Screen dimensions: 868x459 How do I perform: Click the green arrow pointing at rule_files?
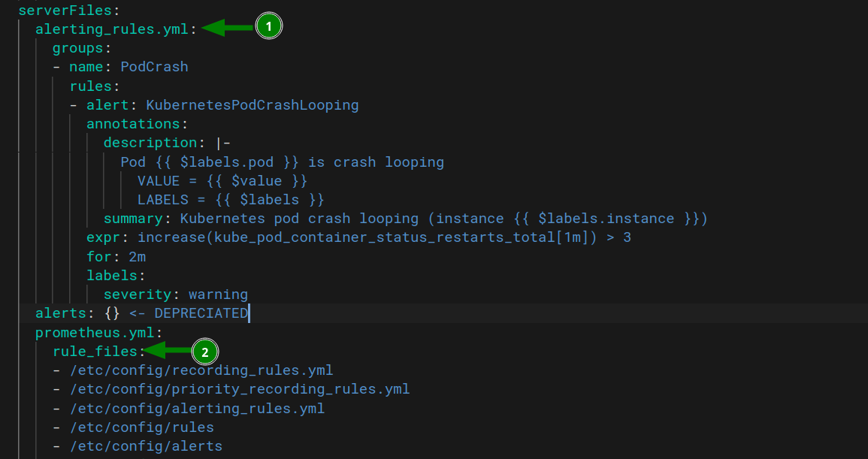coord(167,350)
